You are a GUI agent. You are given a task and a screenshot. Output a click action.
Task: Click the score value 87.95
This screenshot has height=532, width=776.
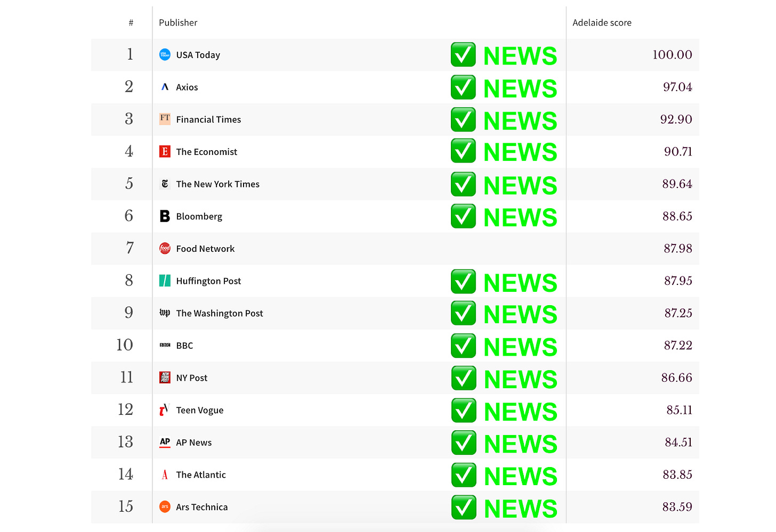pos(678,281)
